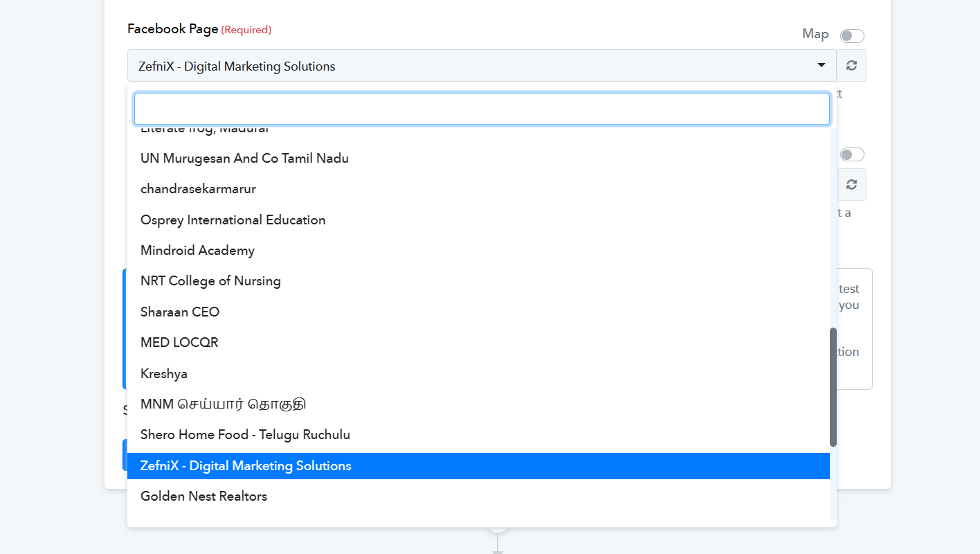Select UN Murugesan And Co Tamil Nadu
980x554 pixels.
478,159
